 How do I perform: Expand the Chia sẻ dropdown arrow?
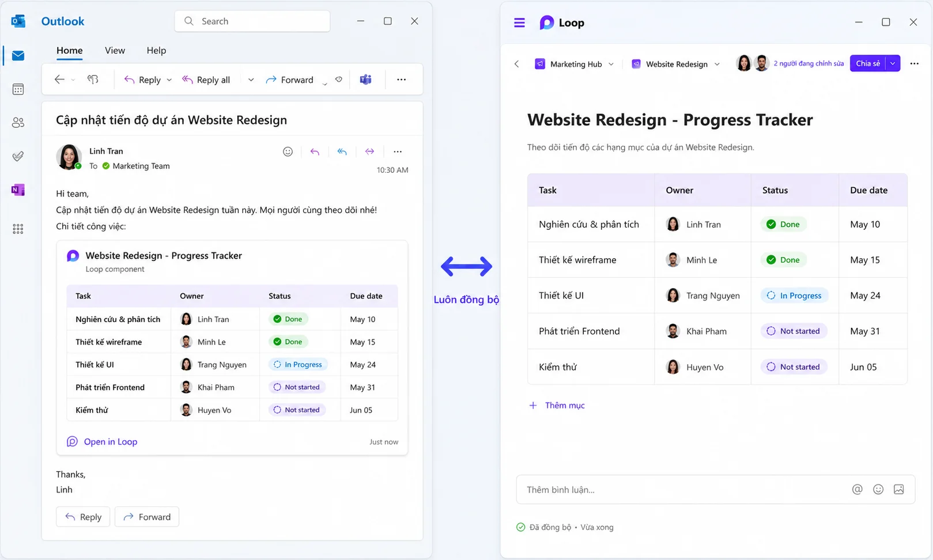(893, 63)
